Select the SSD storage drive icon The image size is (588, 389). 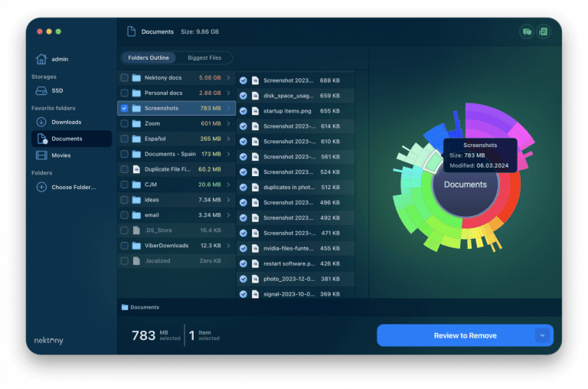[x=41, y=90]
